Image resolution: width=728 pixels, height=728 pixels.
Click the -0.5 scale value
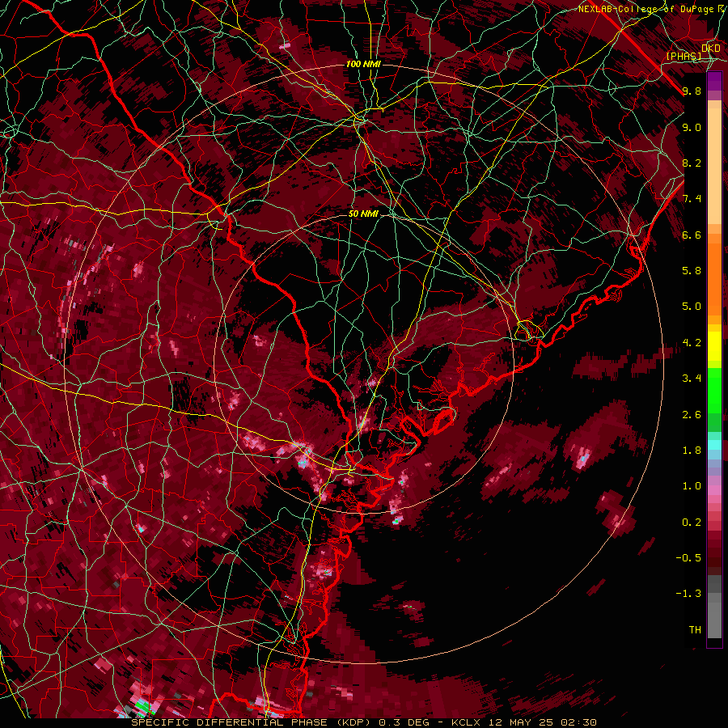pos(688,558)
